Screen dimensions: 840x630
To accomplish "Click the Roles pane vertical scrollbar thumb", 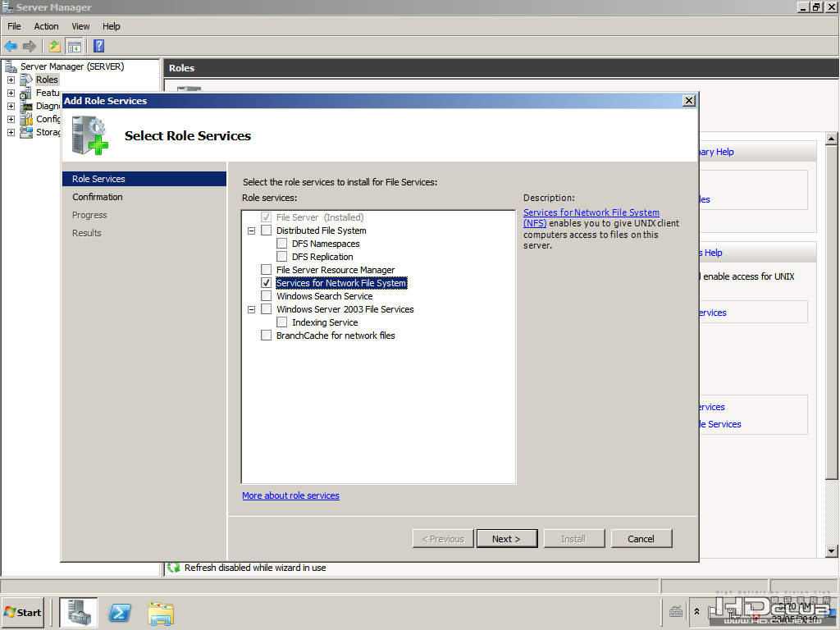I will (831, 313).
